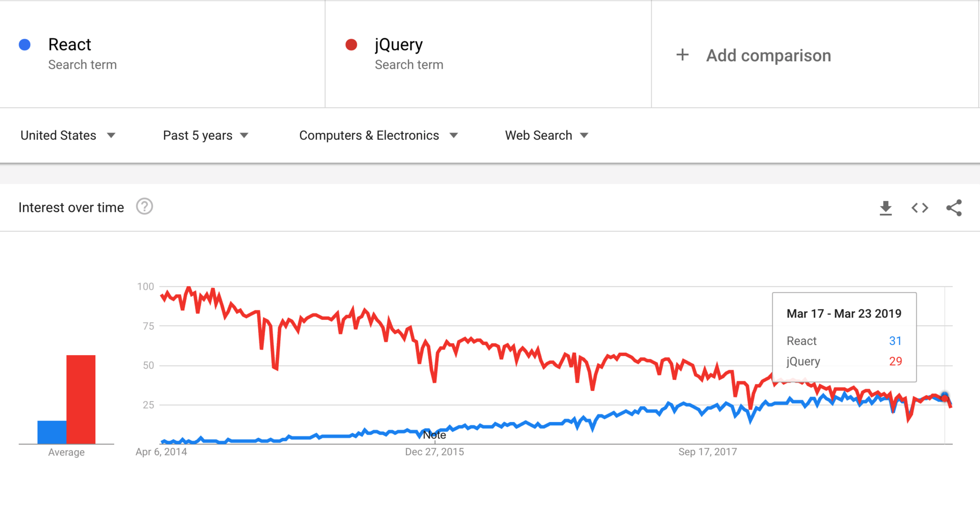Click the red jQuery color dot
The width and height of the screenshot is (980, 517).
[351, 45]
